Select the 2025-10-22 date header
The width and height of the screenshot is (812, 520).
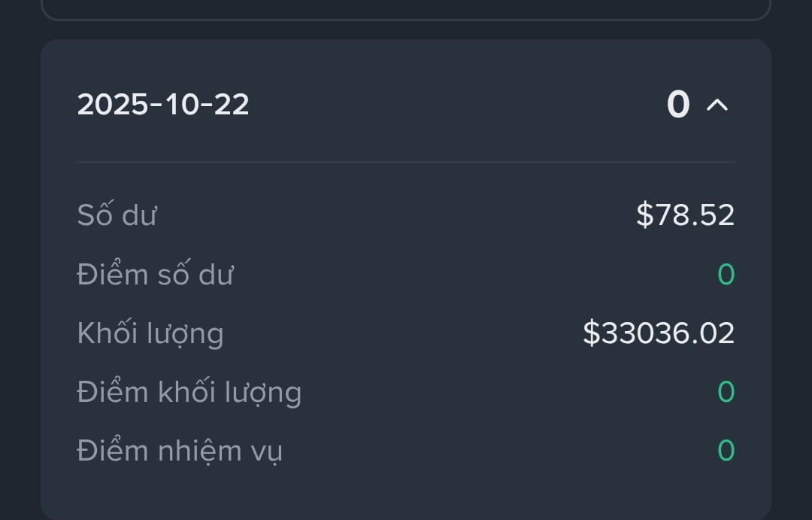click(x=163, y=104)
